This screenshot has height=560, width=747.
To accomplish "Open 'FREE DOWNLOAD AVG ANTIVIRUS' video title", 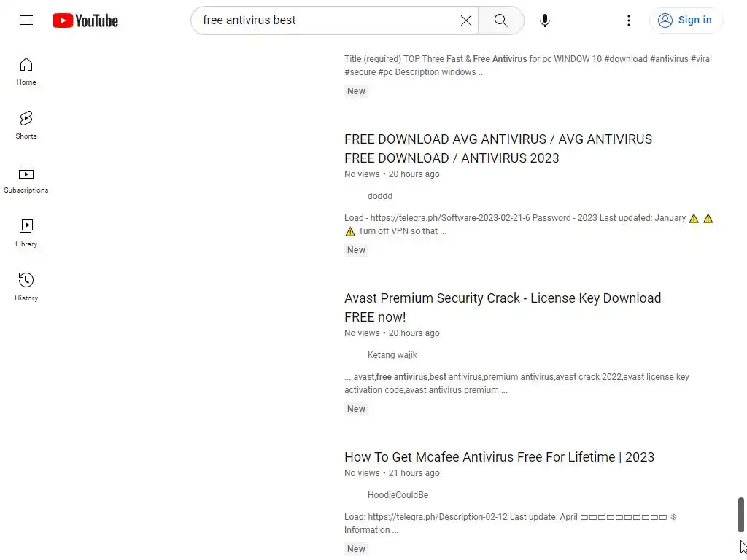I will click(498, 149).
